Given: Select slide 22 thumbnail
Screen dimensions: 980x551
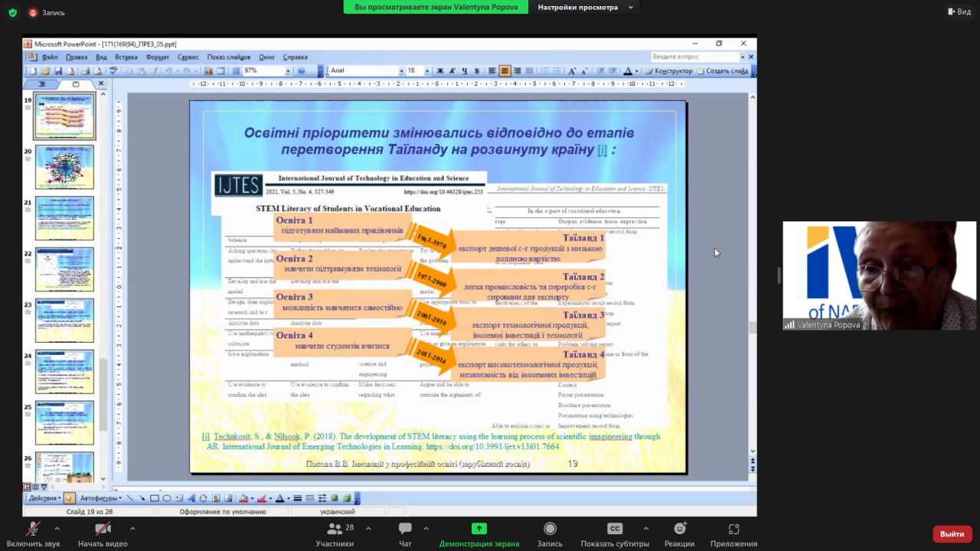Looking at the screenshot, I should click(x=64, y=269).
